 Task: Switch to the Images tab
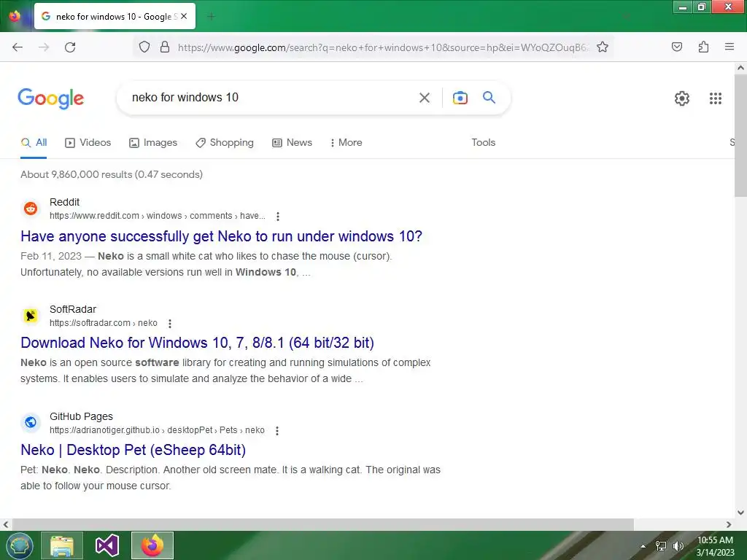point(153,142)
